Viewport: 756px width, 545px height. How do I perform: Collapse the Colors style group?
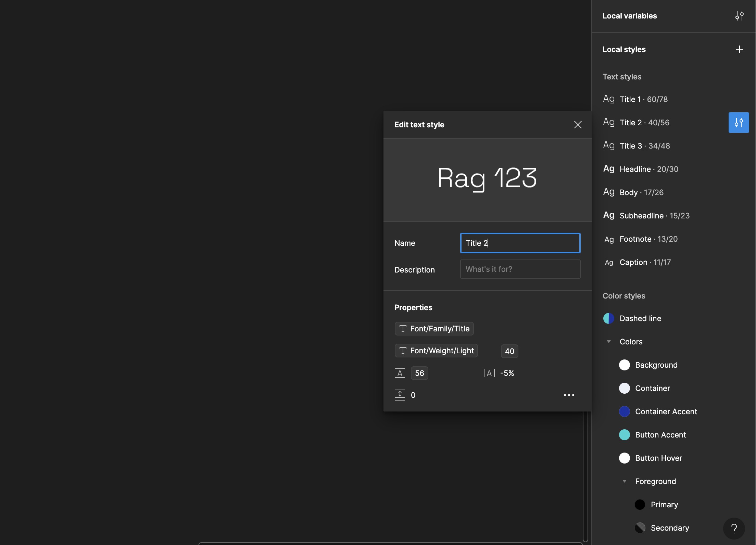(x=609, y=342)
